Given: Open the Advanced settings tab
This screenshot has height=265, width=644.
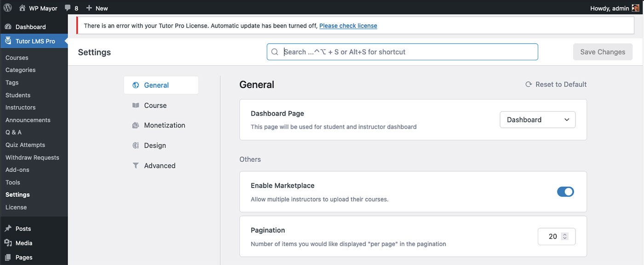Looking at the screenshot, I should [x=159, y=166].
